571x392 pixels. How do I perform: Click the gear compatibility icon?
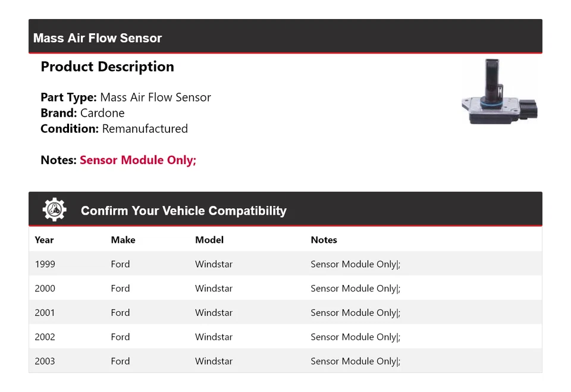(54, 210)
